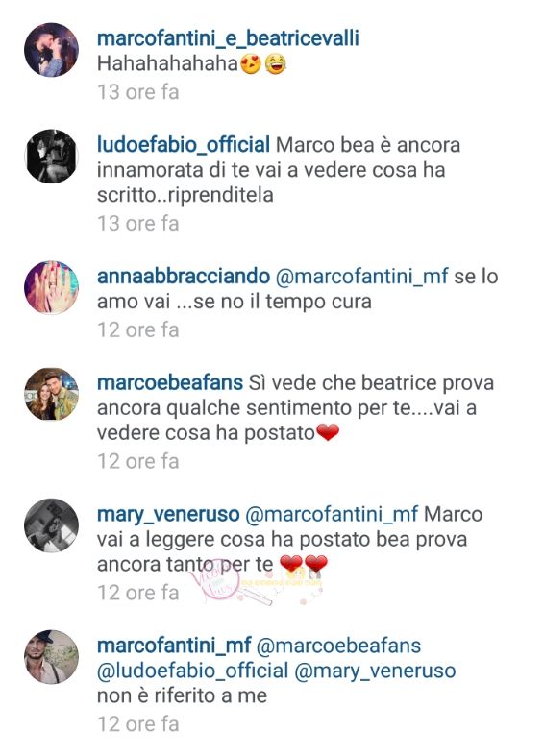Click the @marcoebeafans mention in the last comment

click(339, 646)
